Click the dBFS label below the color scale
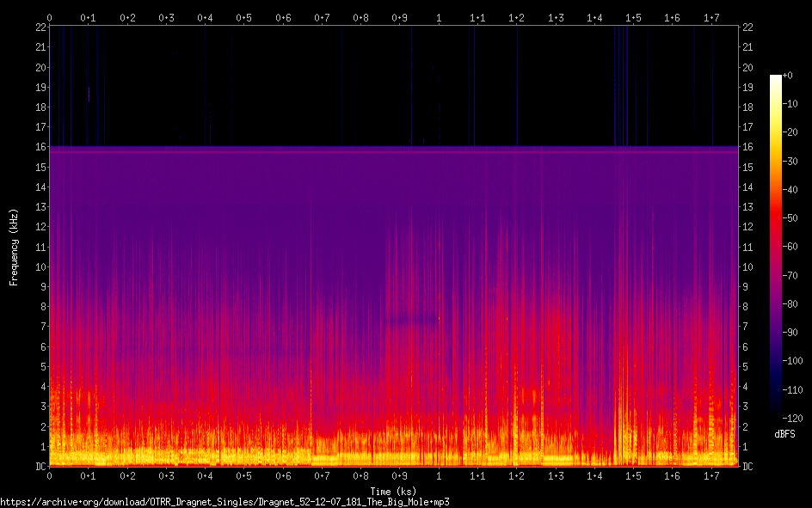 (784, 435)
